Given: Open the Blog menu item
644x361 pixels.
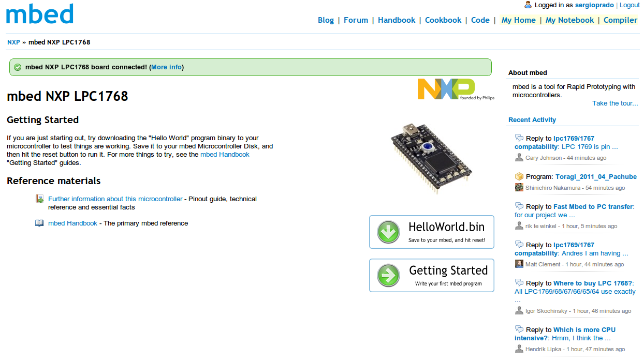Looking at the screenshot, I should tap(326, 20).
